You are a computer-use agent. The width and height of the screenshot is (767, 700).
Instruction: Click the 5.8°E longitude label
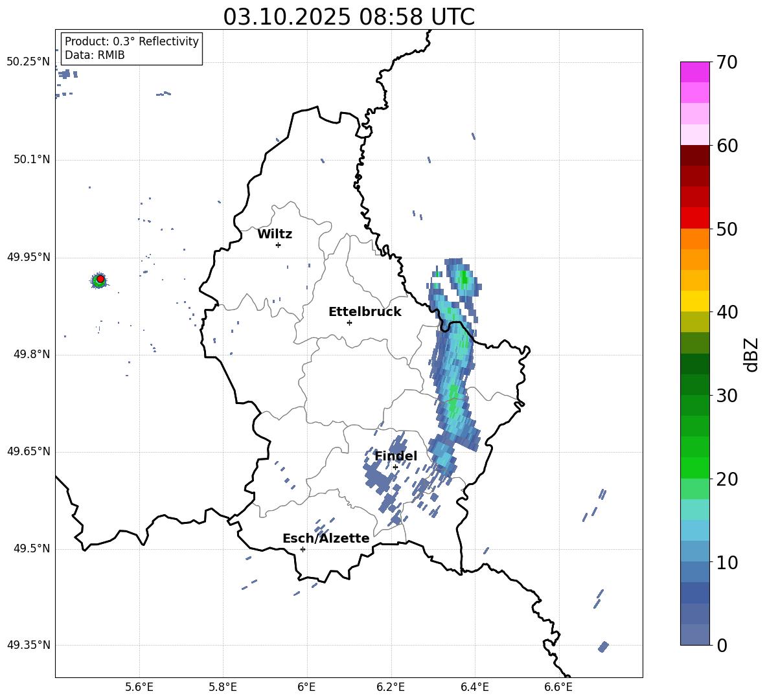223,688
